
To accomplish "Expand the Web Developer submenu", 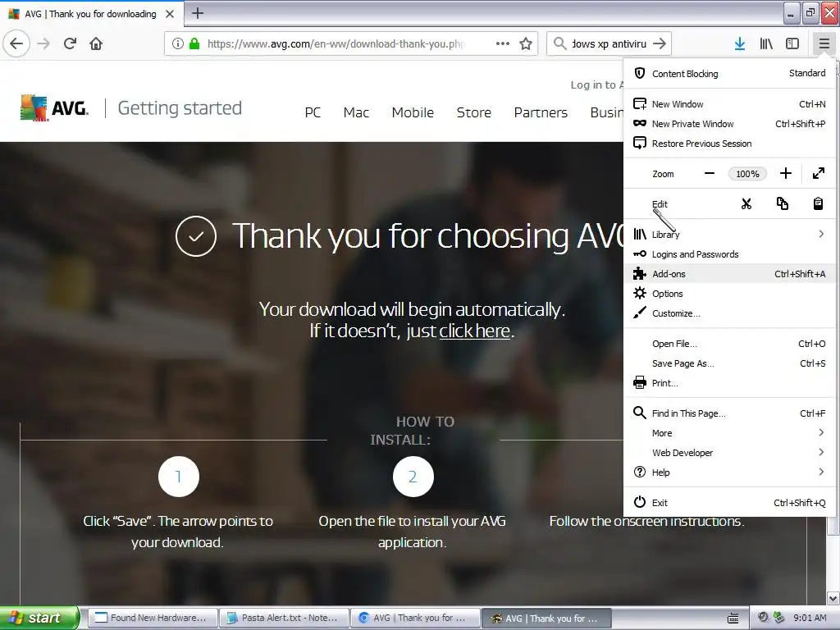I will click(729, 453).
